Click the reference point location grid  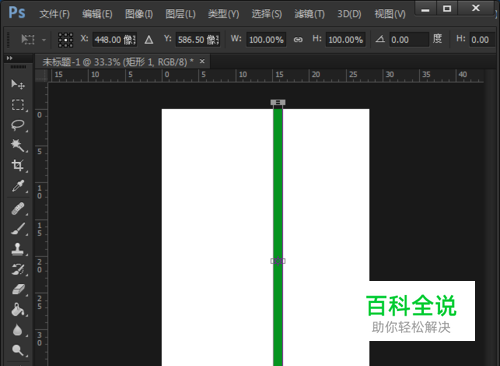(x=66, y=40)
